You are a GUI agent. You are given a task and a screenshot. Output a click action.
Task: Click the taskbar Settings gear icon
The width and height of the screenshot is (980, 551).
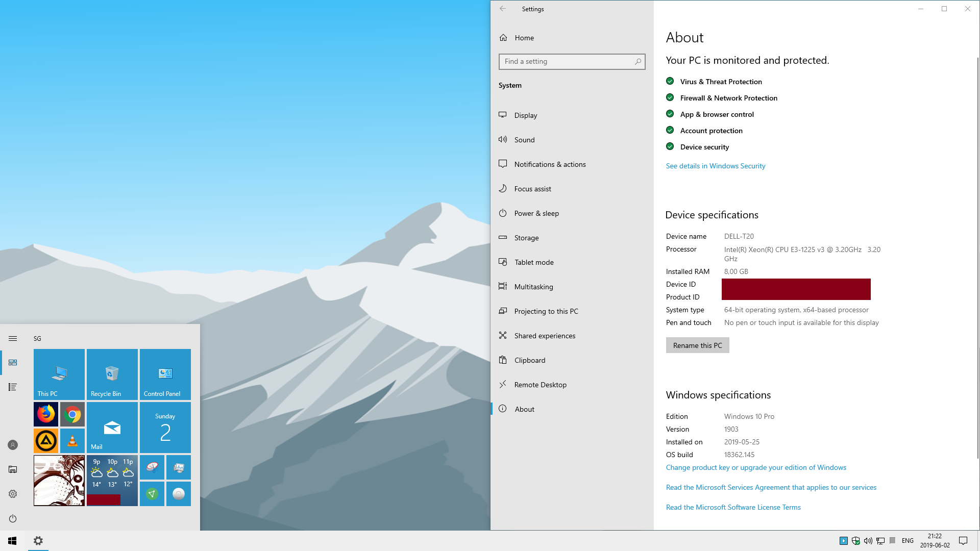[38, 540]
